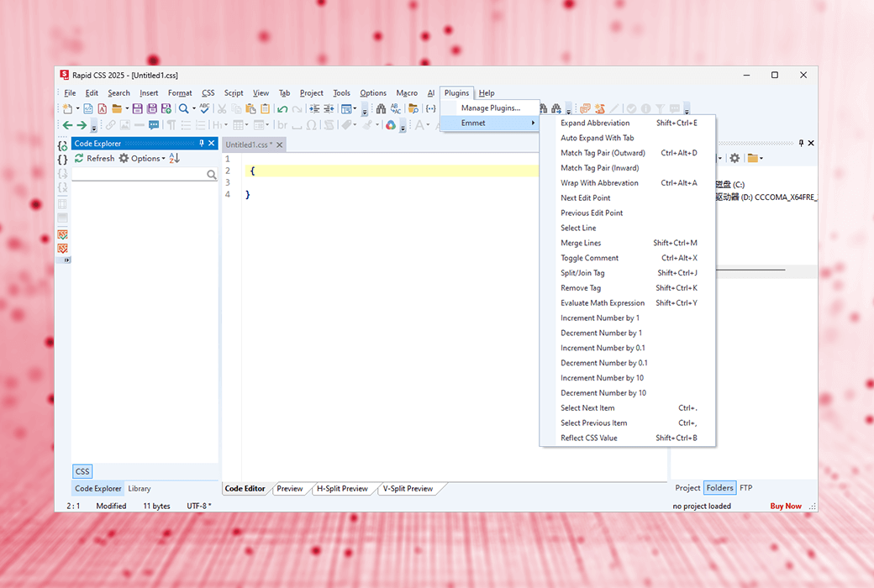The width and height of the screenshot is (874, 588).
Task: Open dropdown arrow beside Open folder icon
Action: coord(127,108)
